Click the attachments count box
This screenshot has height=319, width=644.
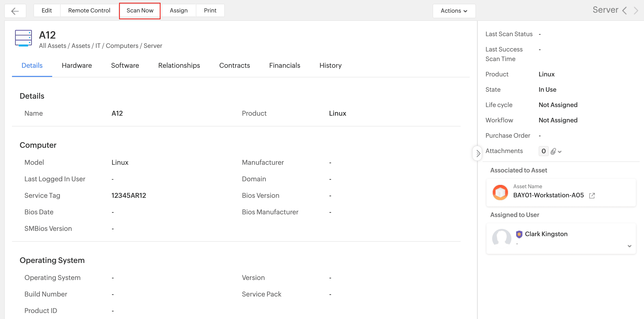click(x=543, y=151)
